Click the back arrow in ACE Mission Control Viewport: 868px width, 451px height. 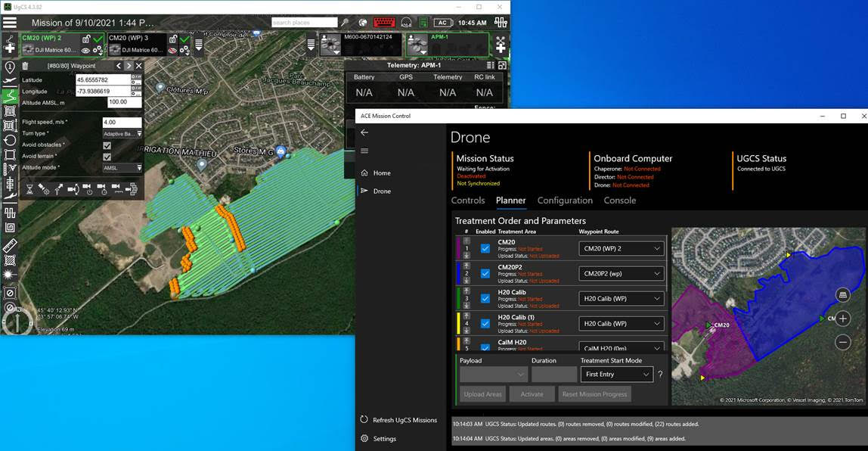click(364, 133)
